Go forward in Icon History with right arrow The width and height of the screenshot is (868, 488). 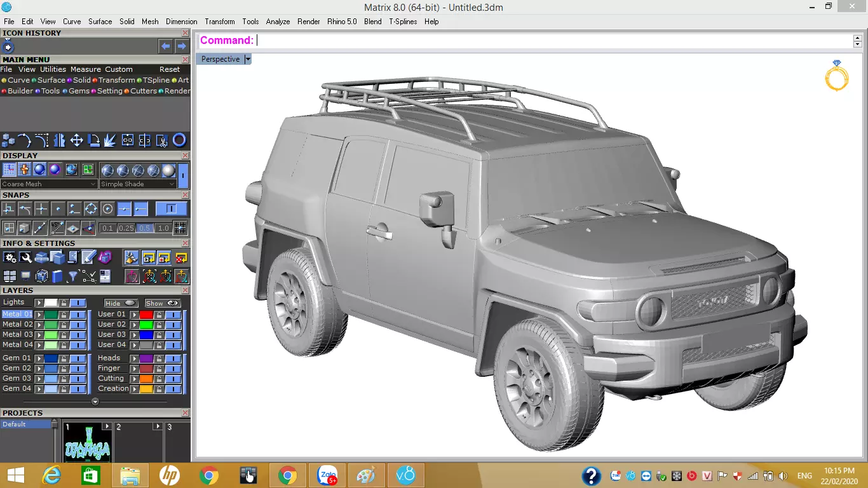[x=182, y=46]
